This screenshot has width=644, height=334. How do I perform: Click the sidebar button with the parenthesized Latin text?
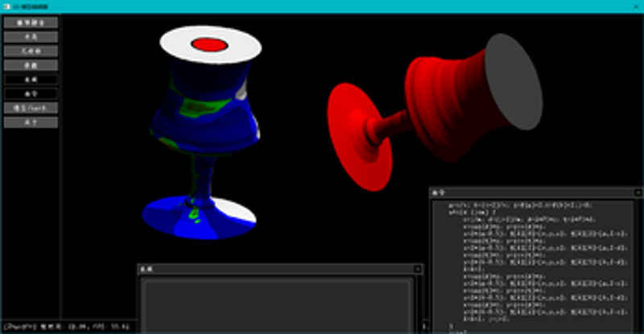coord(31,108)
